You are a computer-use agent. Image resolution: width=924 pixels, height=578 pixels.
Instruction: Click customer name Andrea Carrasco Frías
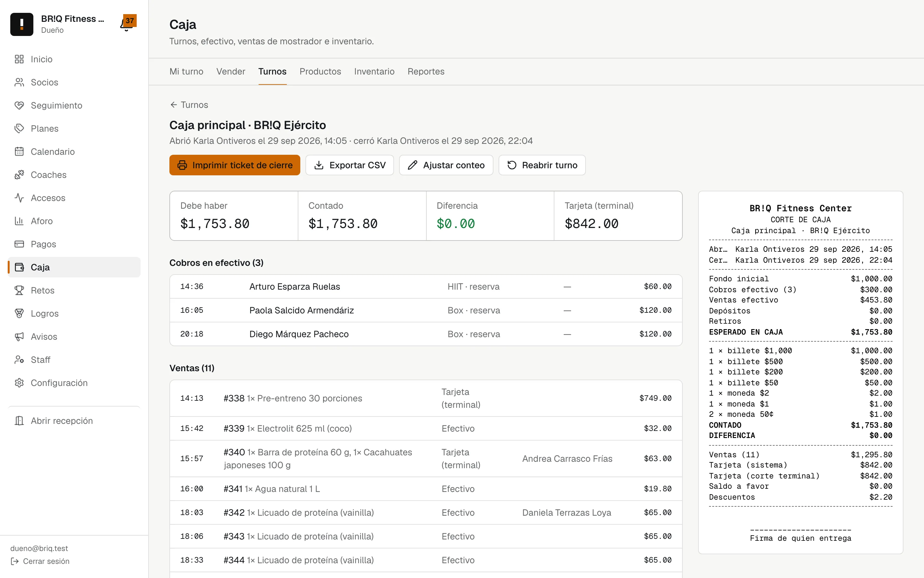567,459
